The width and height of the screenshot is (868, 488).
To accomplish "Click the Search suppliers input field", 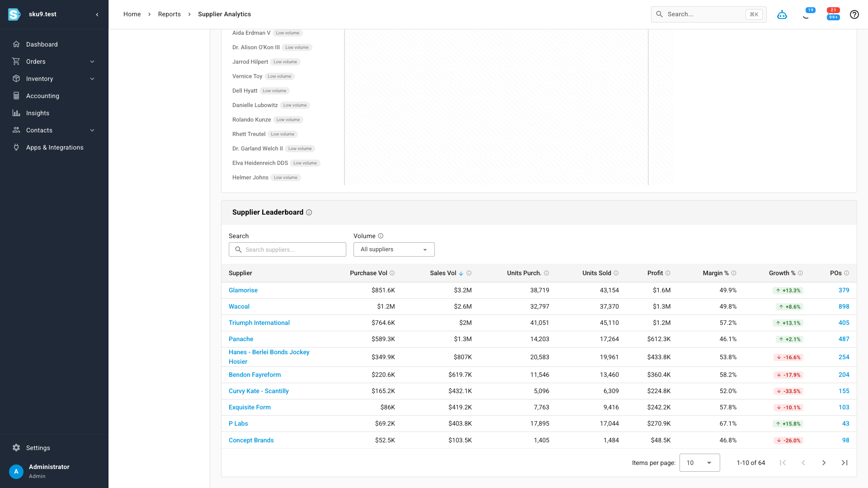I will click(288, 249).
